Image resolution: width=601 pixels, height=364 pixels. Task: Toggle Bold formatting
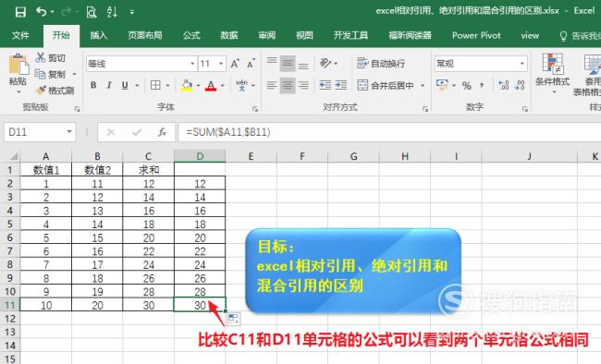point(93,85)
